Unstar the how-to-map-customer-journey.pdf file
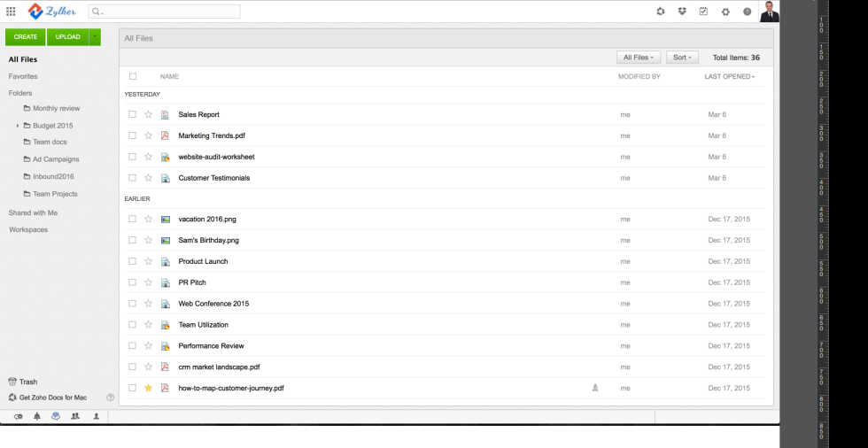Image resolution: width=868 pixels, height=448 pixels. point(149,388)
